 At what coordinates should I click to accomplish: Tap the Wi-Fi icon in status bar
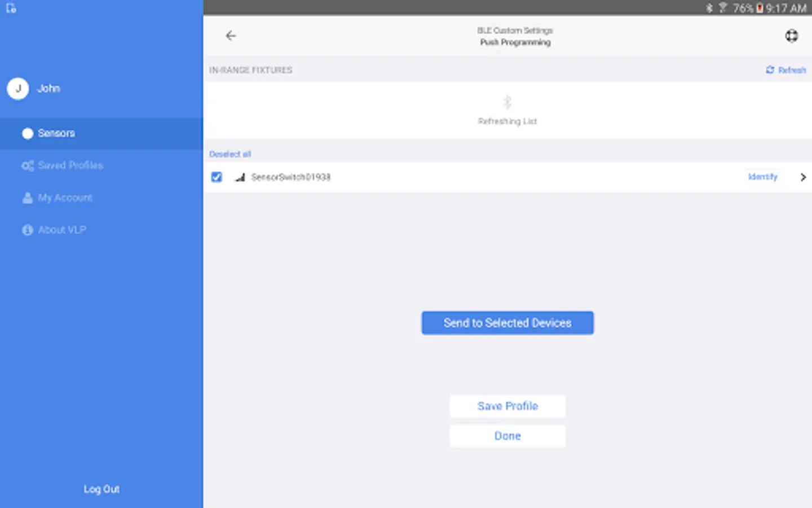722,8
